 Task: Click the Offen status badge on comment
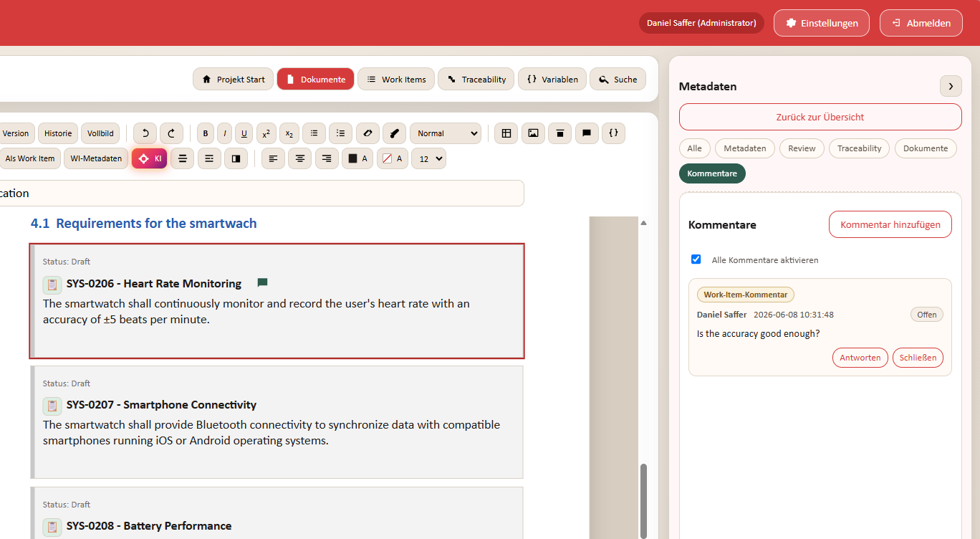pyautogui.click(x=927, y=315)
